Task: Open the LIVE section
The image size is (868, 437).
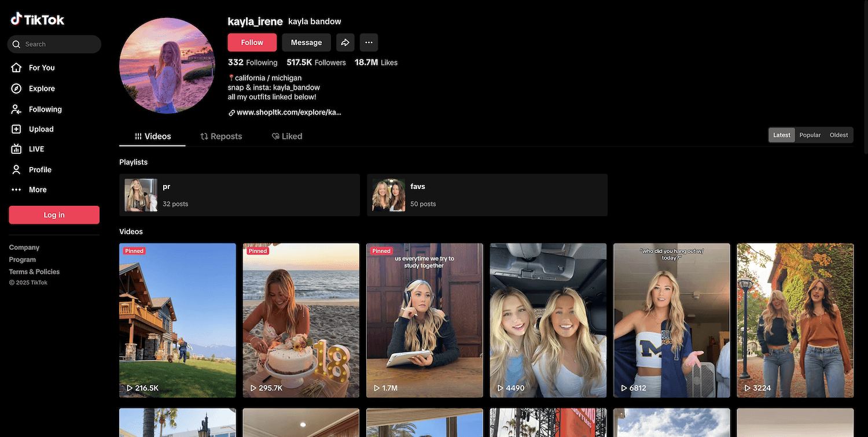Action: (36, 149)
